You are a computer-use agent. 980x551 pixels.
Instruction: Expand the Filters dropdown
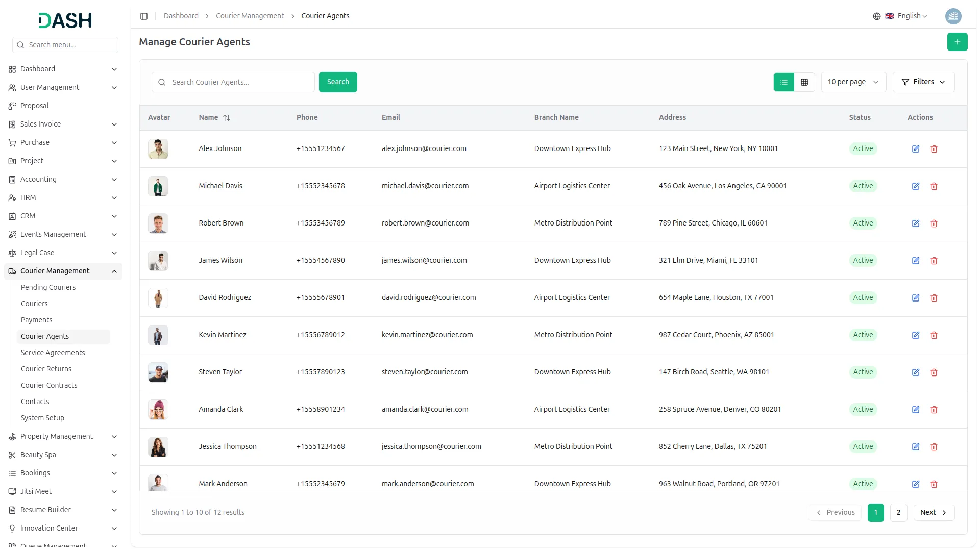[x=923, y=82]
